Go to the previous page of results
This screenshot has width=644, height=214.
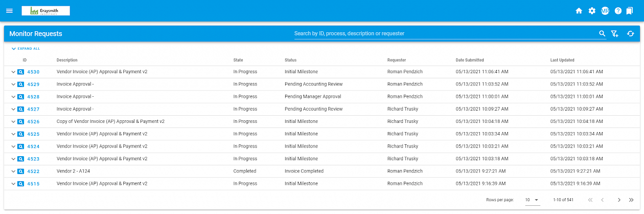pyautogui.click(x=603, y=200)
